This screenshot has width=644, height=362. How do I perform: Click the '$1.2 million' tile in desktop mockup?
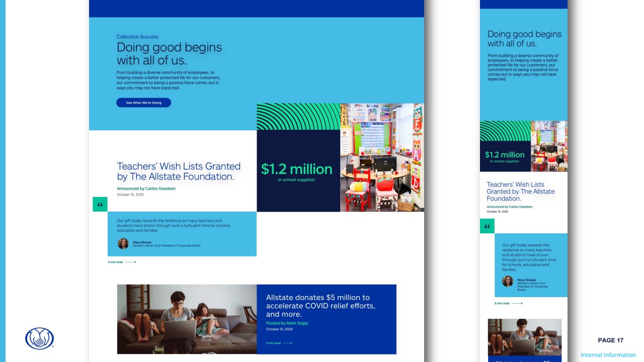(298, 171)
